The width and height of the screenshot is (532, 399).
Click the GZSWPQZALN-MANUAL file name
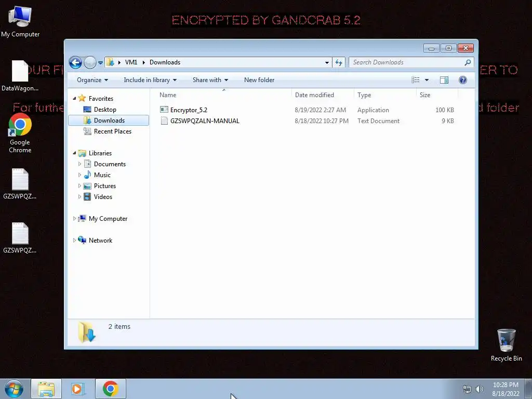205,121
